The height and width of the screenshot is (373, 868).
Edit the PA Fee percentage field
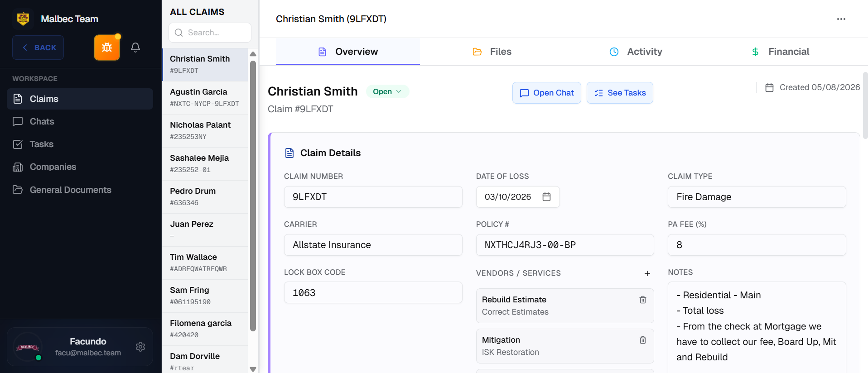pyautogui.click(x=757, y=245)
